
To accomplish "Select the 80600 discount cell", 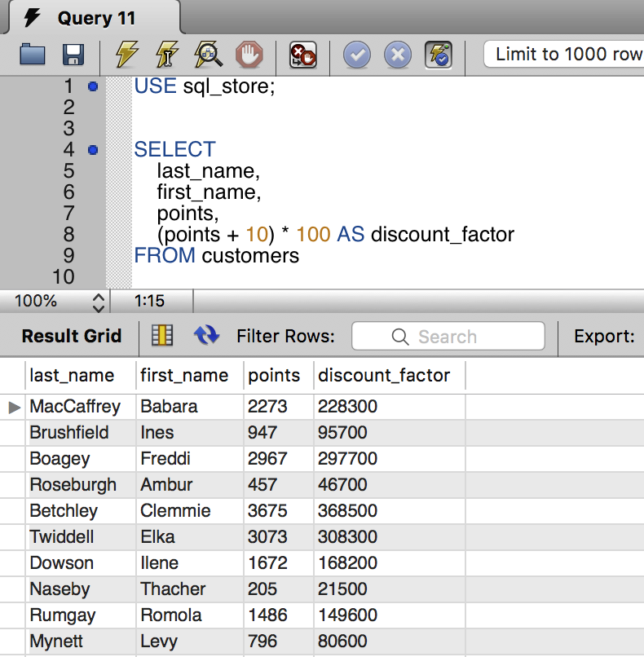I will [x=389, y=641].
